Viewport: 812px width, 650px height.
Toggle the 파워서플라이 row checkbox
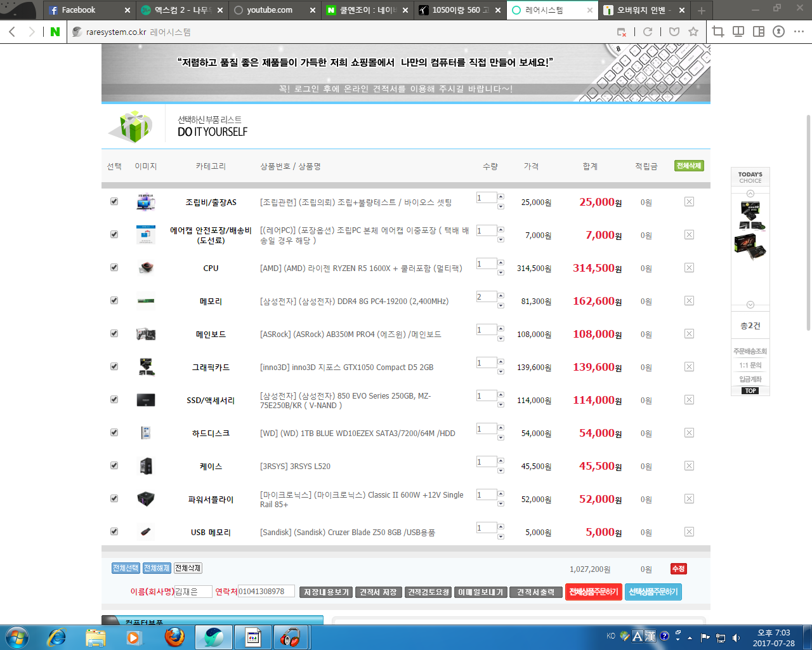pyautogui.click(x=114, y=498)
